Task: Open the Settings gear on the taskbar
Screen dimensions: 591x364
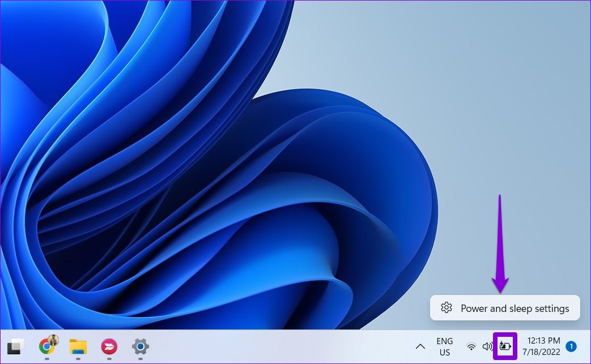Action: 140,346
